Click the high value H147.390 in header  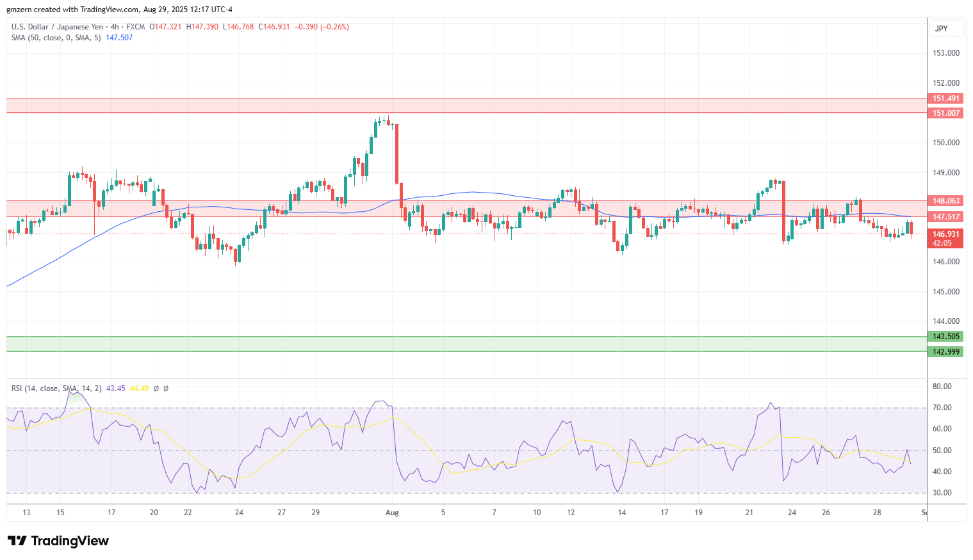pos(202,27)
